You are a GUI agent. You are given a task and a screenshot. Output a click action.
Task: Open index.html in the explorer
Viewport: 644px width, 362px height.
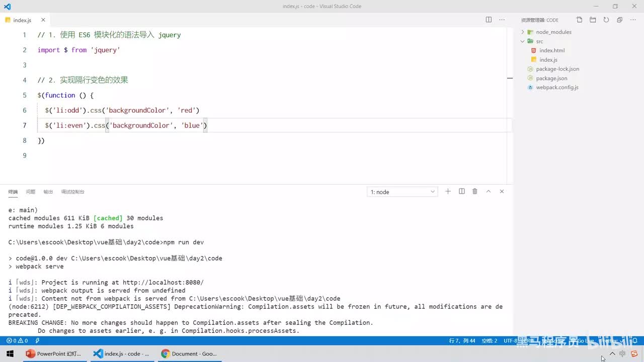click(552, 50)
